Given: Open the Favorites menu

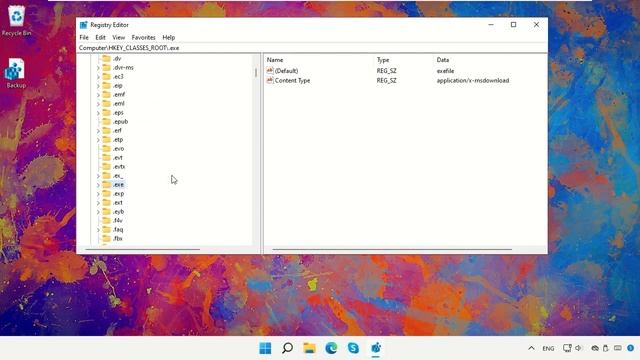Looking at the screenshot, I should [143, 37].
